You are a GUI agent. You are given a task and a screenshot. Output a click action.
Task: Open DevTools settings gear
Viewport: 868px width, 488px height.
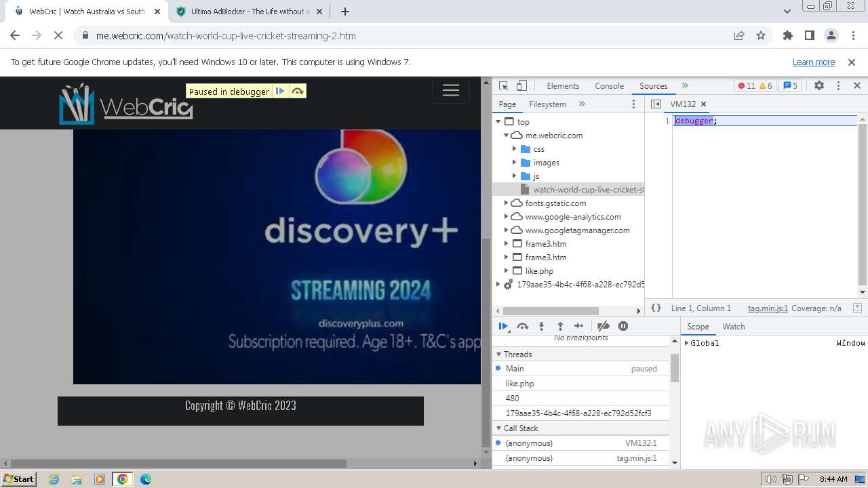tap(819, 85)
